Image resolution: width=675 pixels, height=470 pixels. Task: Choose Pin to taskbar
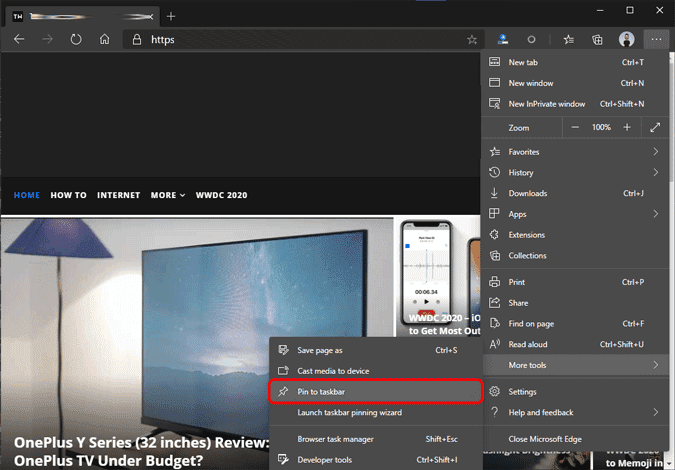coord(375,392)
